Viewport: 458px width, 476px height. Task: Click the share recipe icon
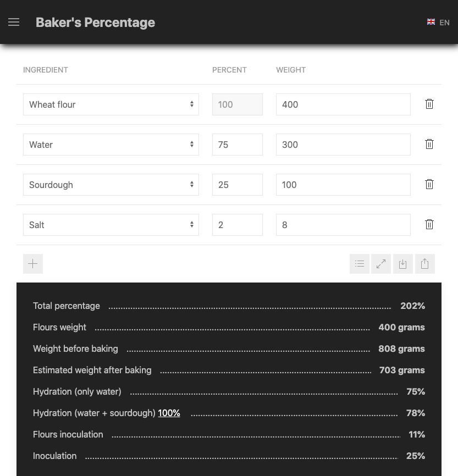pos(424,264)
